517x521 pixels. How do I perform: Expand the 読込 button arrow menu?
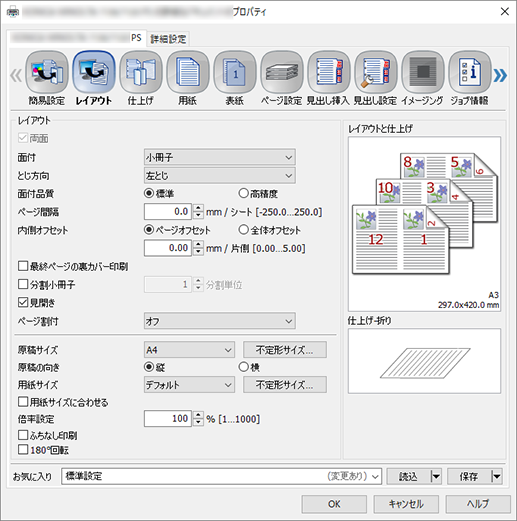[x=436, y=476]
